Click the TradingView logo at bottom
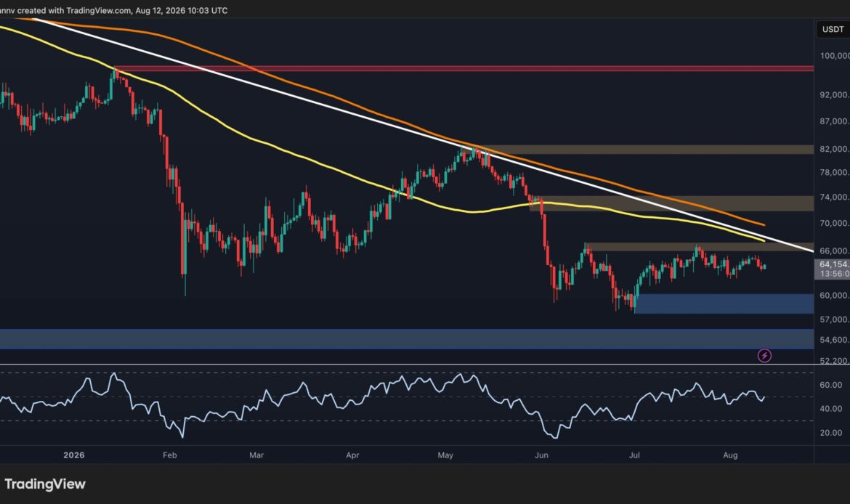The width and height of the screenshot is (850, 504). [x=45, y=484]
